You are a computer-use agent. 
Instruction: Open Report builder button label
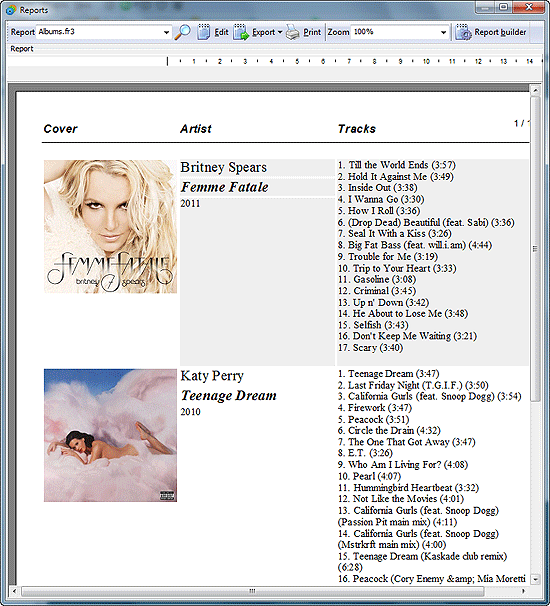click(500, 32)
